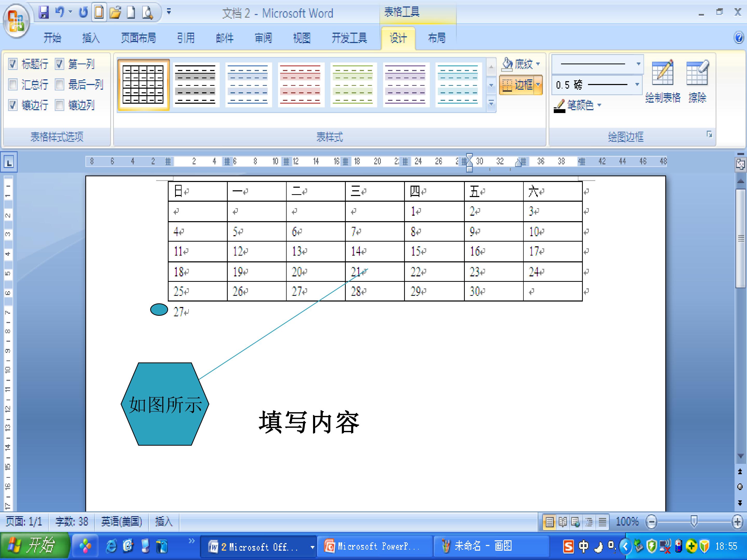Switch to Draft view icon
Image resolution: width=747 pixels, height=560 pixels.
click(602, 522)
